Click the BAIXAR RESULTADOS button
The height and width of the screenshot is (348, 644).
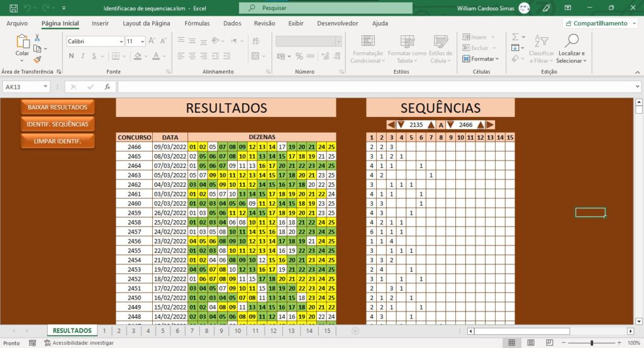coord(57,107)
